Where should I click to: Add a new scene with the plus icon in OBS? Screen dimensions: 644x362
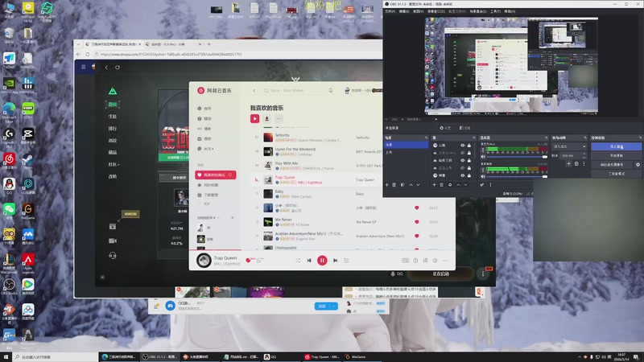click(387, 185)
